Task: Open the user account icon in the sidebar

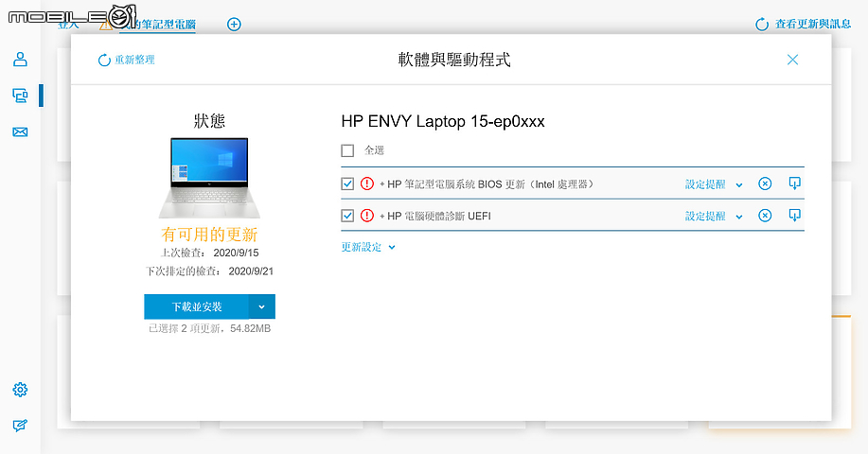Action: [20, 60]
